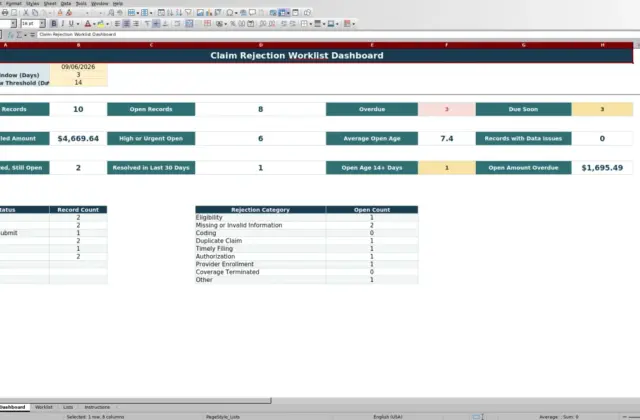The width and height of the screenshot is (640, 420).
Task: Click the Insert Image icon
Action: click(x=200, y=13)
